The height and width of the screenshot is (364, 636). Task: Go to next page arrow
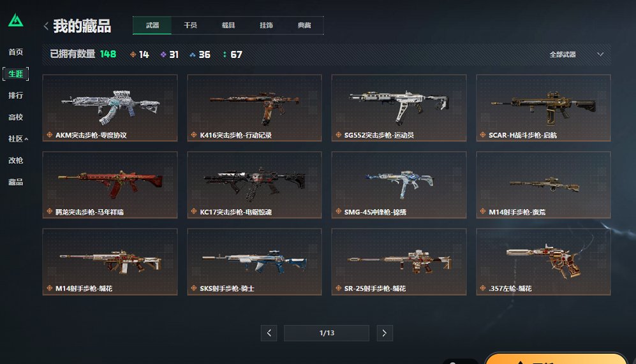coord(385,333)
